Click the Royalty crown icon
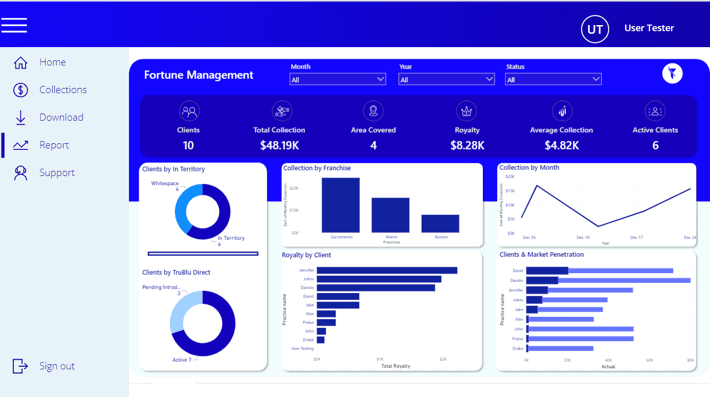The height and width of the screenshot is (397, 710). pyautogui.click(x=466, y=111)
